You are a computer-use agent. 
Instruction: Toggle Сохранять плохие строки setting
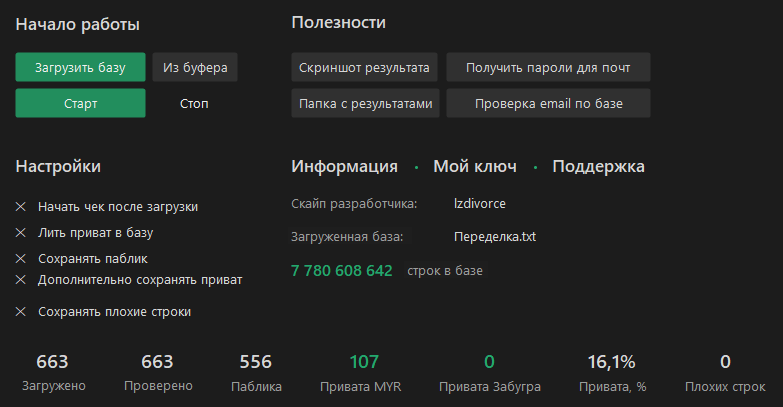click(103, 312)
